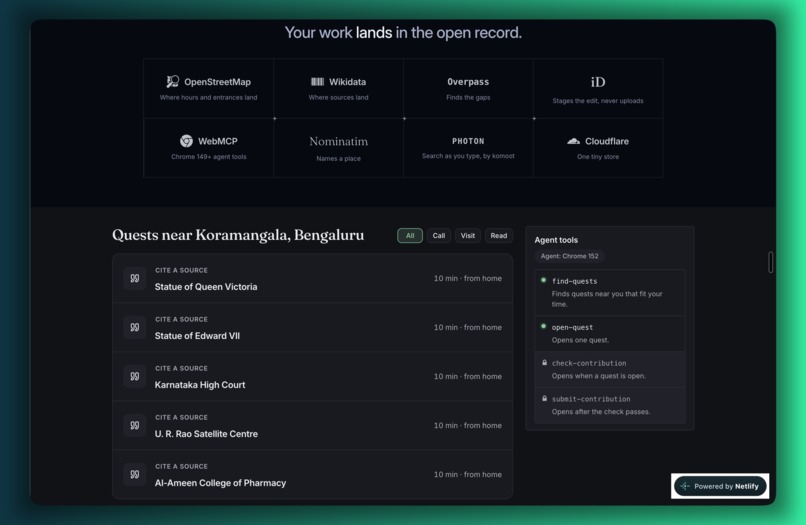This screenshot has width=806, height=525.
Task: Select the find-quests agent tool
Action: 610,293
